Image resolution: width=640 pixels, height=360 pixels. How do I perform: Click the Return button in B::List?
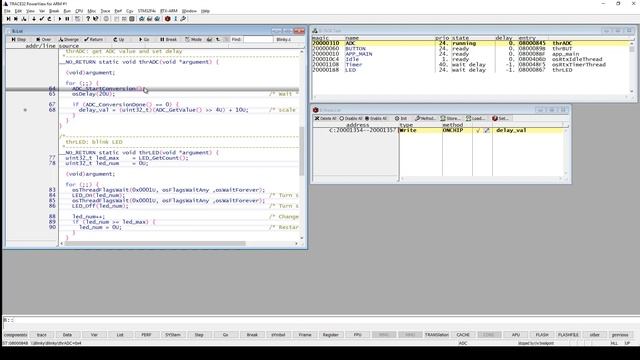pos(93,40)
